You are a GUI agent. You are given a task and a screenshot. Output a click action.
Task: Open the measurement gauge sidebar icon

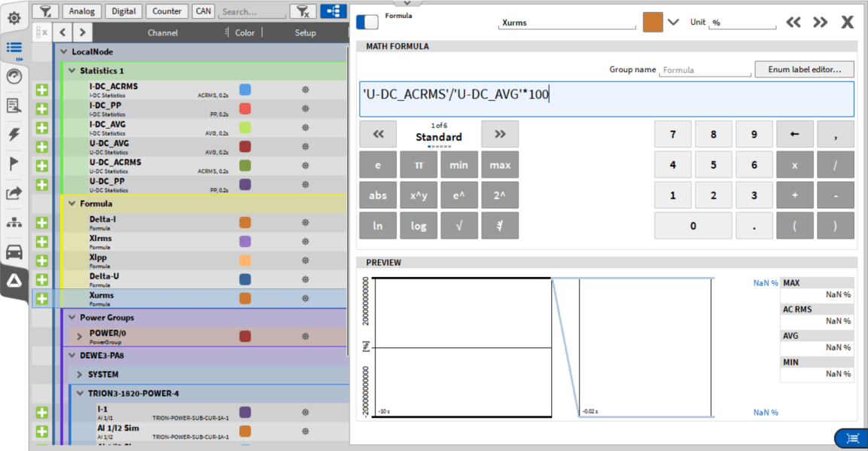pyautogui.click(x=14, y=76)
